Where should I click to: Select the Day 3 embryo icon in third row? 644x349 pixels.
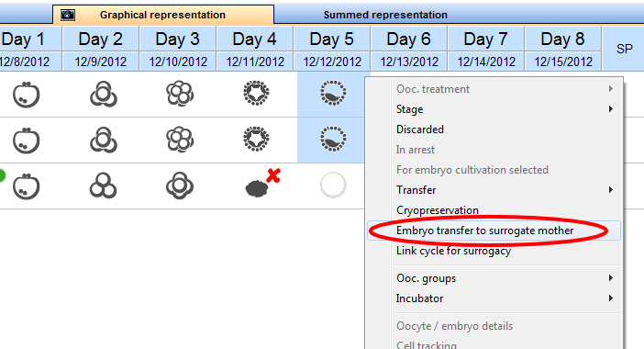180,186
